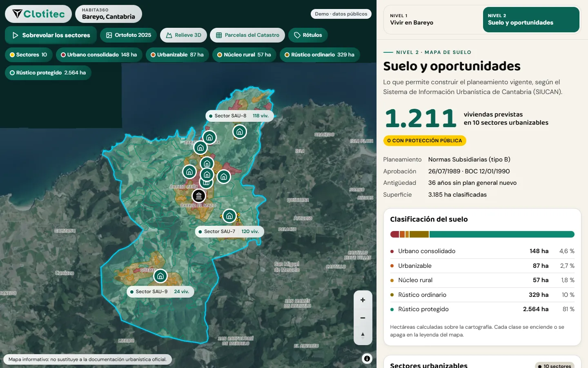Click 'Sectores urbanizables' section heading
Viewport: 588px width, 368px height.
point(428,365)
